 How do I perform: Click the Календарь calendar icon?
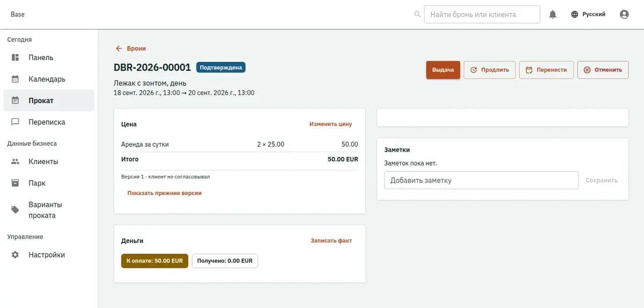[x=16, y=79]
